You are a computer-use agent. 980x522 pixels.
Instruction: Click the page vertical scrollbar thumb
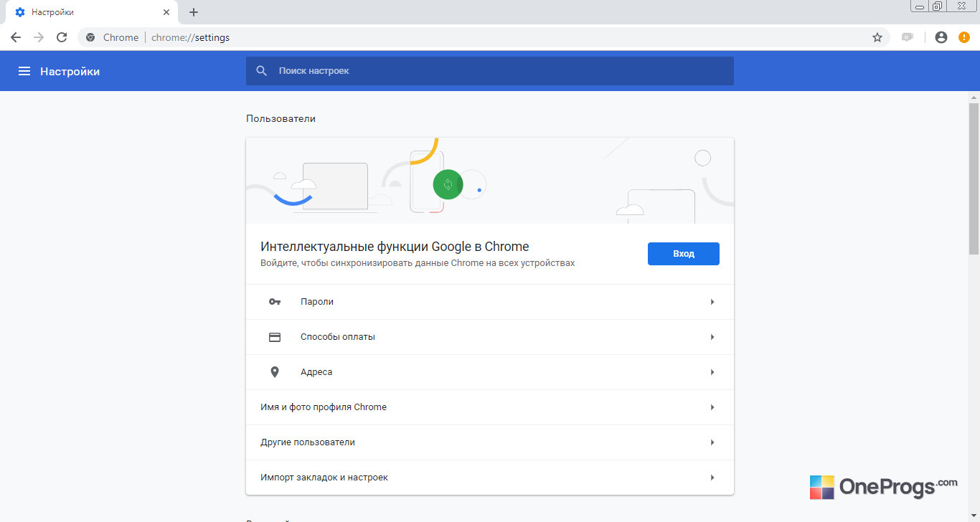974,179
